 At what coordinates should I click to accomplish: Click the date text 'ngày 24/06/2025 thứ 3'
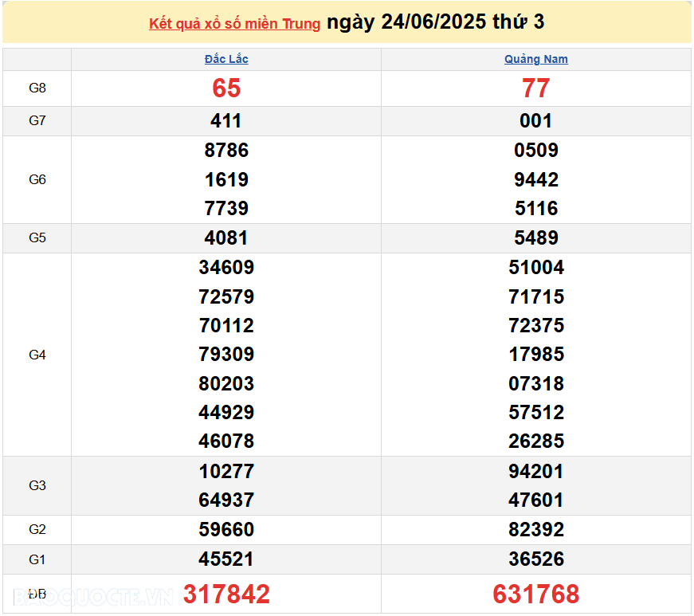436,22
